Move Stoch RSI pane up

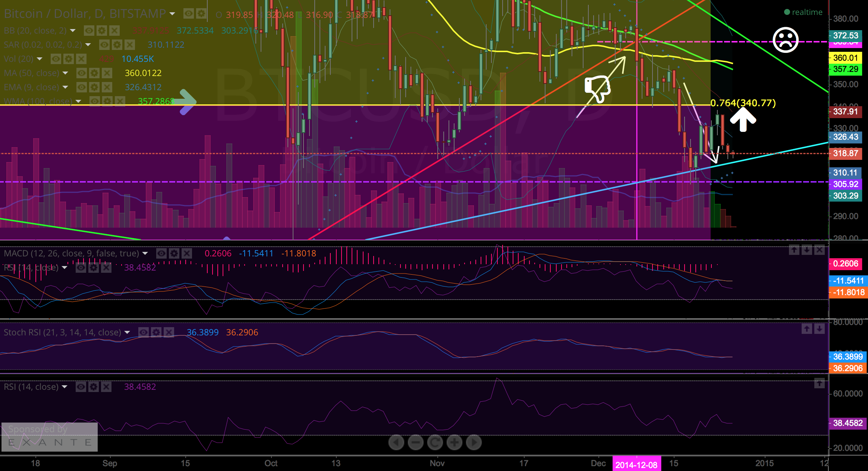tap(807, 329)
